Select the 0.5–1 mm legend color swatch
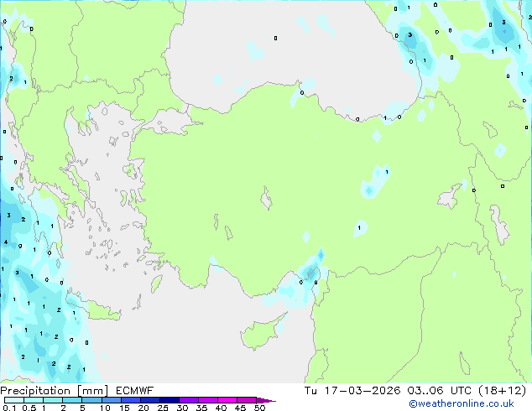The height and width of the screenshot is (411, 532). [x=34, y=400]
